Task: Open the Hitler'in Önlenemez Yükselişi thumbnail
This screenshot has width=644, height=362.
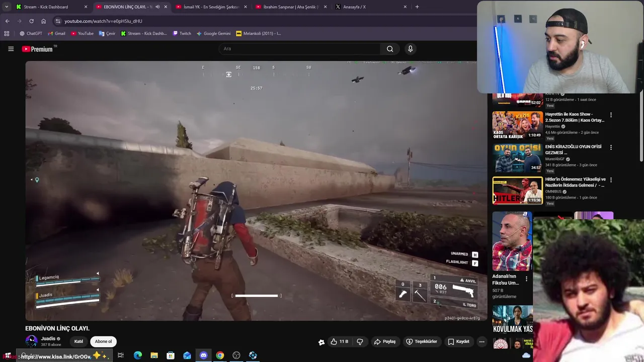Action: (x=517, y=191)
